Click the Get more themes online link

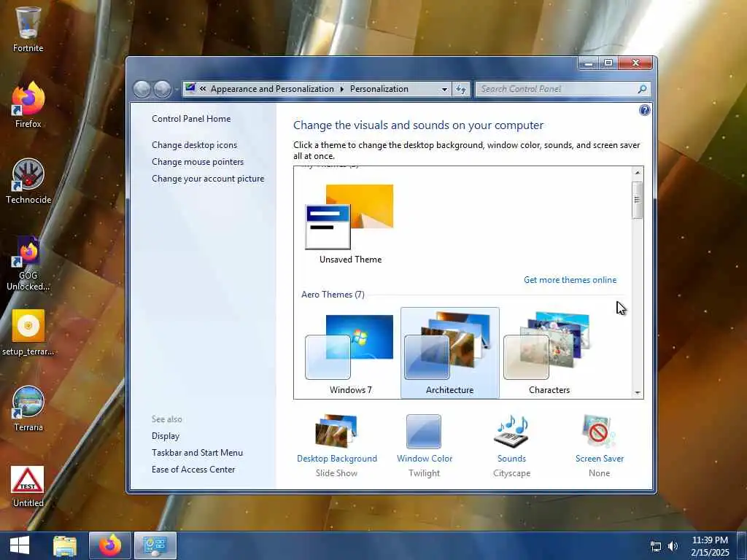570,280
